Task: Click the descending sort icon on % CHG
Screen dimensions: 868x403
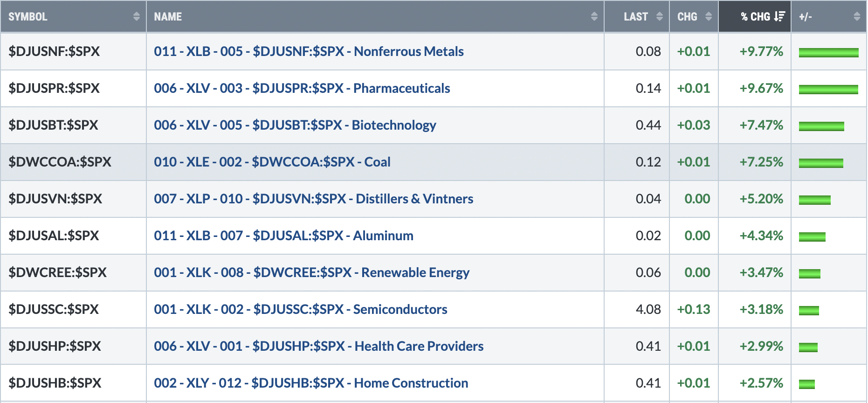Action: click(779, 16)
